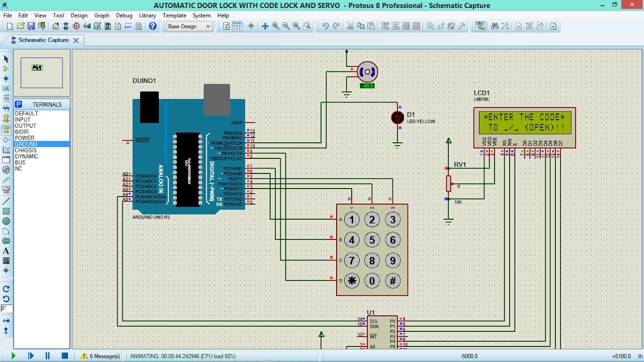This screenshot has width=644, height=362.
Task: Zoom in with the magnifier plus icon
Action: click(x=276, y=26)
